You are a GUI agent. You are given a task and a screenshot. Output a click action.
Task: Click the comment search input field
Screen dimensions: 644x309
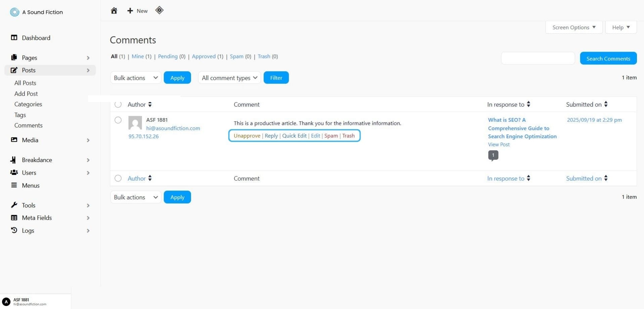pyautogui.click(x=538, y=58)
